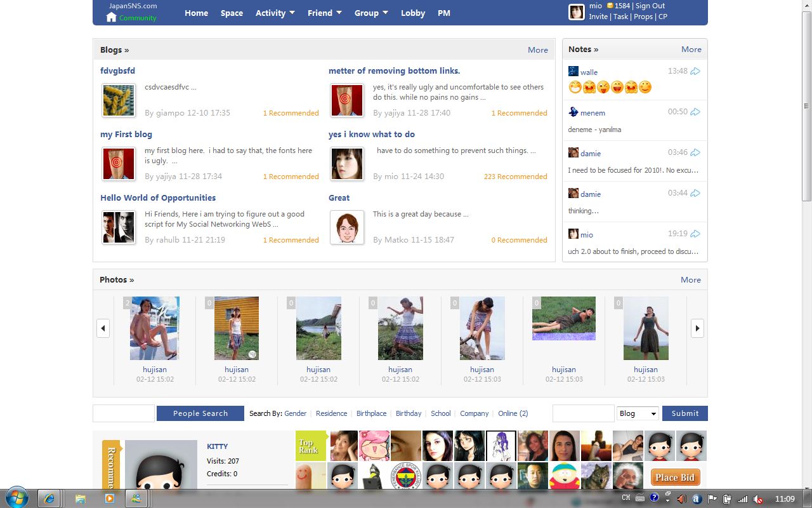
Task: Open the Einstein avatar in rankings
Action: 628,477
